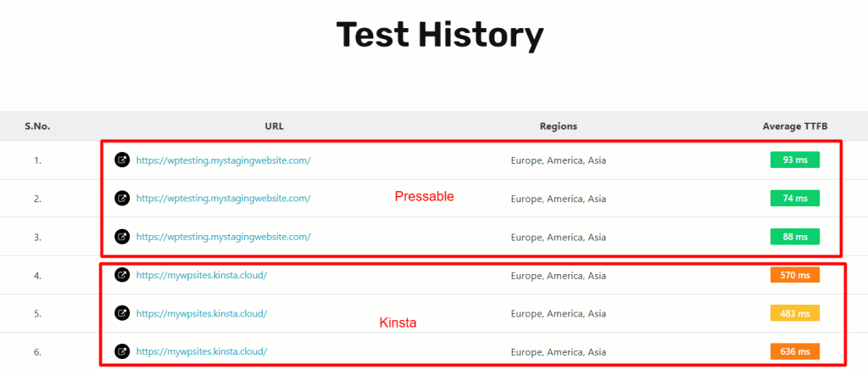Open the kinsta.cloud URL in row 4
This screenshot has width=868, height=370.
pos(202,275)
